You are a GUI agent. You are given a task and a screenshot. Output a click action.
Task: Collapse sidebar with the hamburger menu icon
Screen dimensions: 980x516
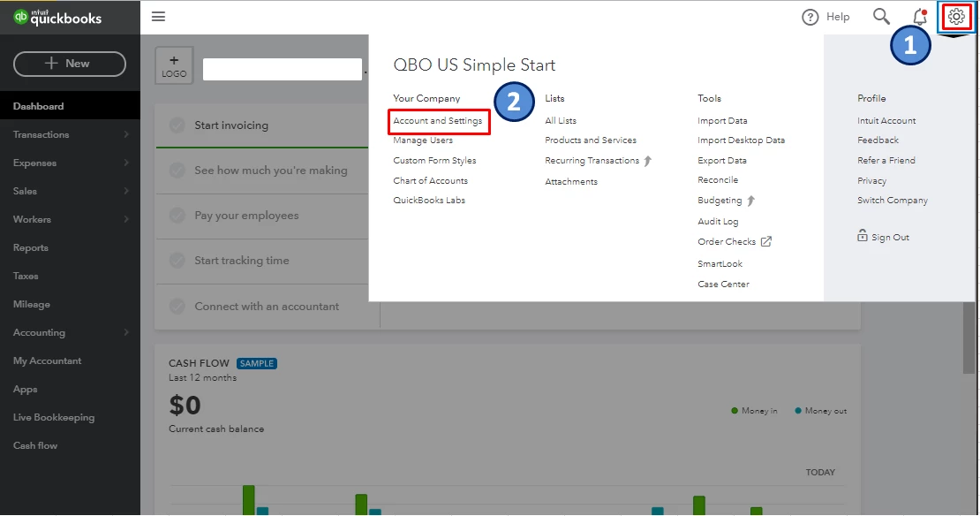click(159, 16)
